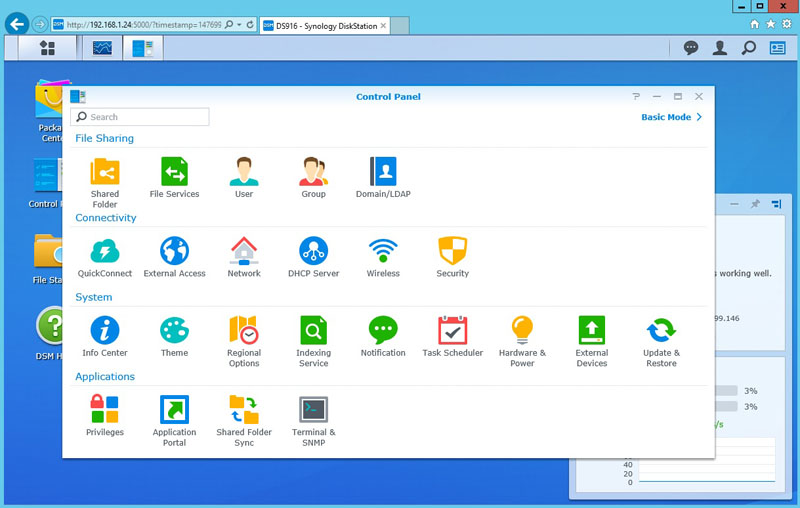Click the browser address bar URL

(144, 24)
